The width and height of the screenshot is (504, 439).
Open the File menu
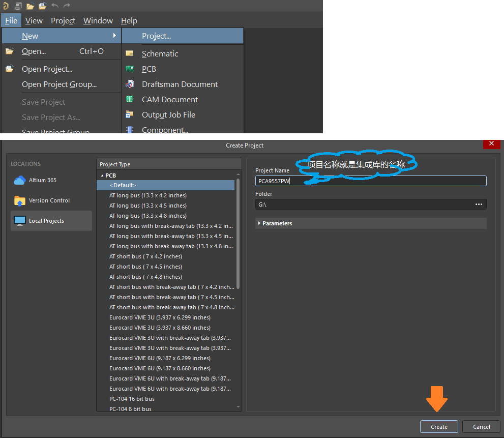click(x=11, y=20)
